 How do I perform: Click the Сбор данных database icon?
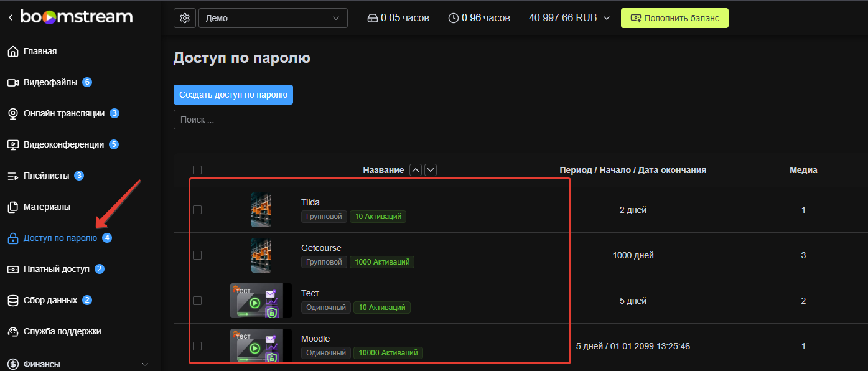[12, 301]
